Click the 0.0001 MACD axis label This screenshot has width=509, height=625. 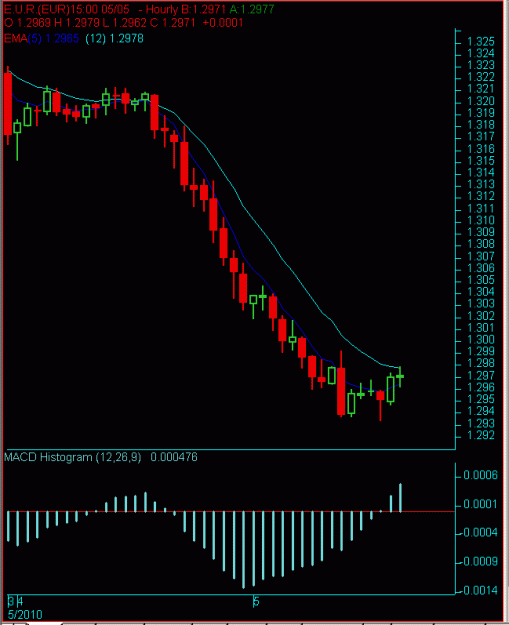pyautogui.click(x=480, y=504)
